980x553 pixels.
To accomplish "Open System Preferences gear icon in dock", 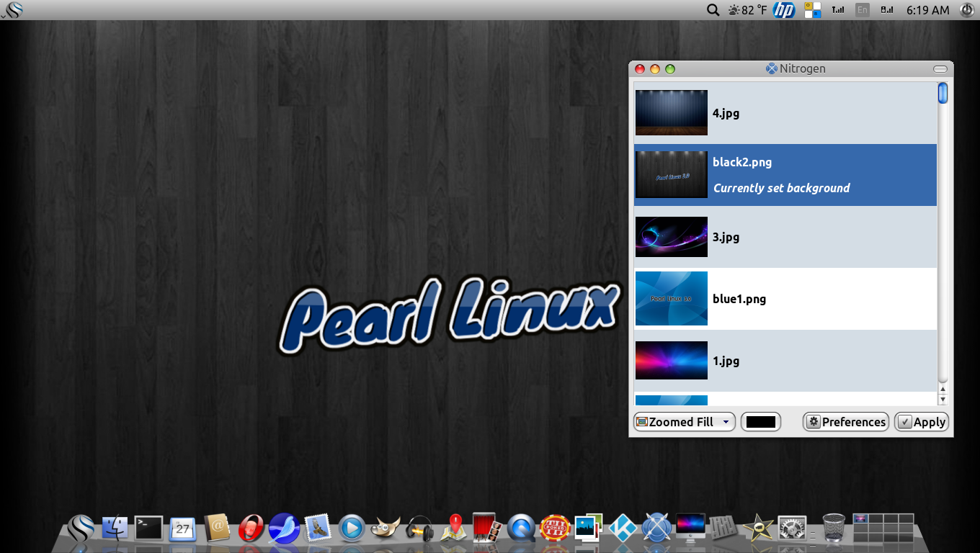I will pos(792,529).
